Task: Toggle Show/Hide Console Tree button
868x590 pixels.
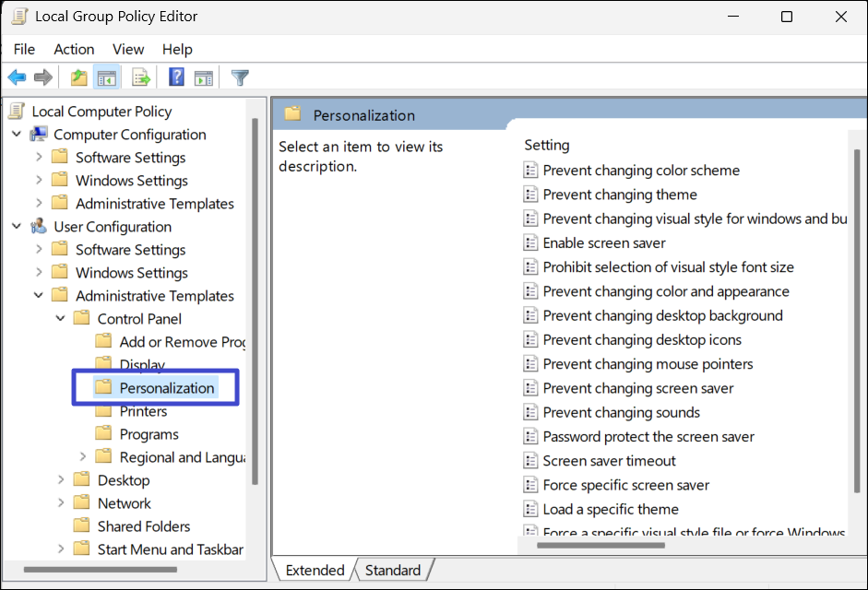Action: pyautogui.click(x=106, y=77)
